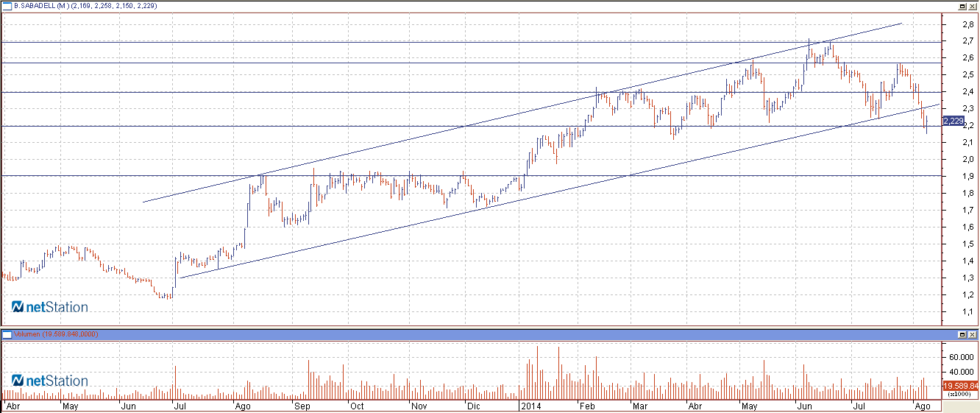Click the 60.000 value on the volume scale
This screenshot has height=413, width=980.
point(962,357)
